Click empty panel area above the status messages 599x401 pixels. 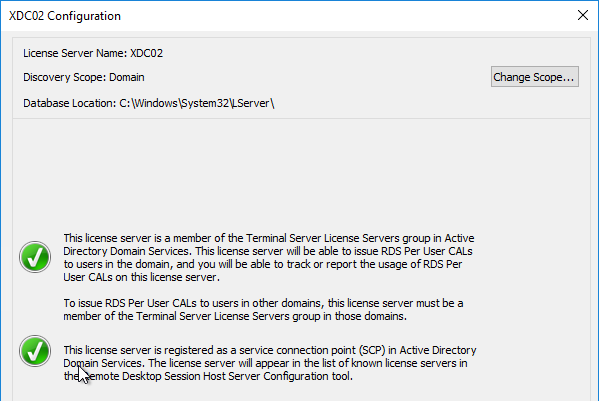(301, 174)
